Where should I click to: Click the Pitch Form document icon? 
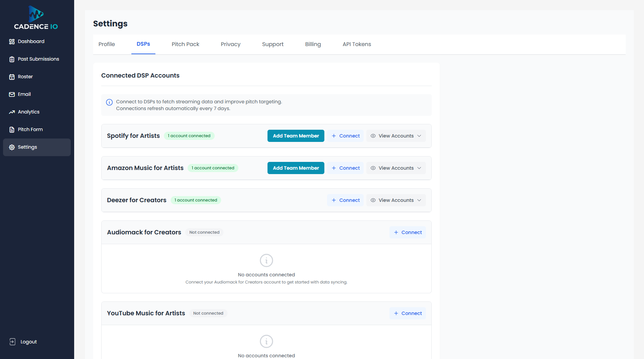[12, 130]
